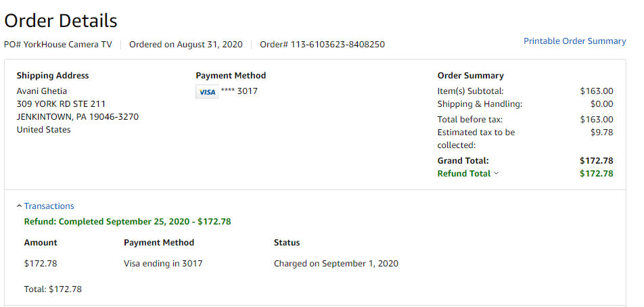The image size is (644, 307).
Task: Open the Printable Order Summary link
Action: coord(574,41)
